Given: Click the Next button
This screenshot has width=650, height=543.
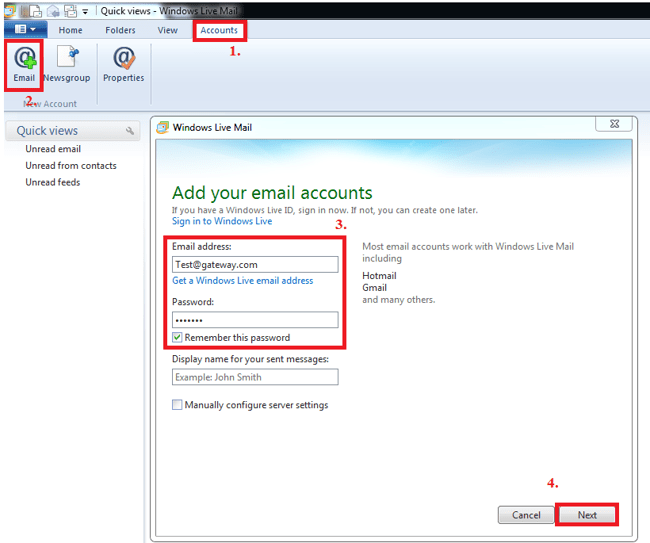Looking at the screenshot, I should 587,515.
